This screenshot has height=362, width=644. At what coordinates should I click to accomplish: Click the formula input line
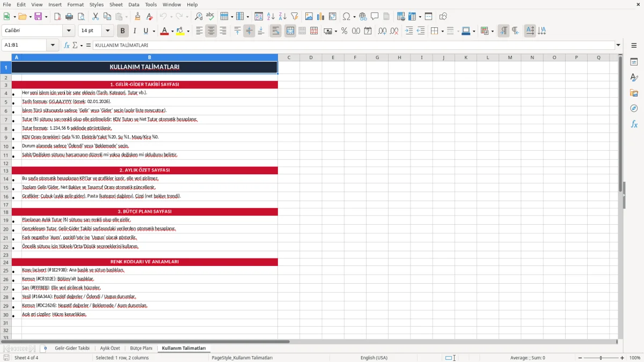coord(354,45)
